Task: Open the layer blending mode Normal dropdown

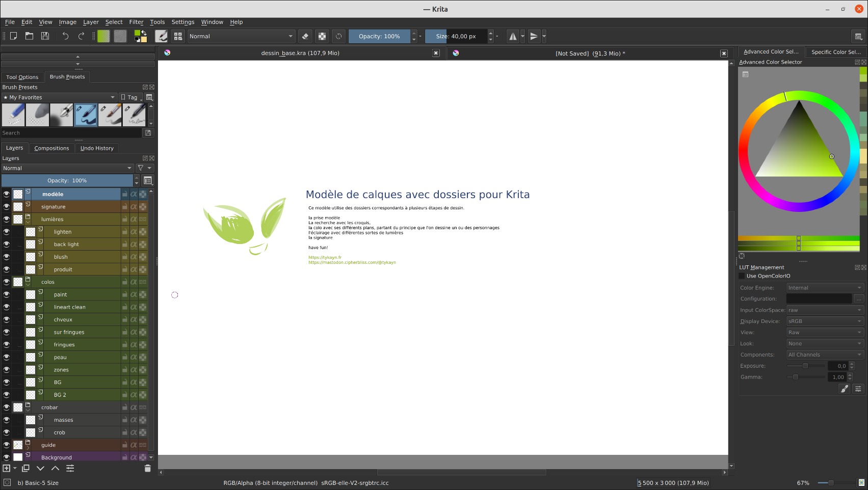Action: pos(67,168)
